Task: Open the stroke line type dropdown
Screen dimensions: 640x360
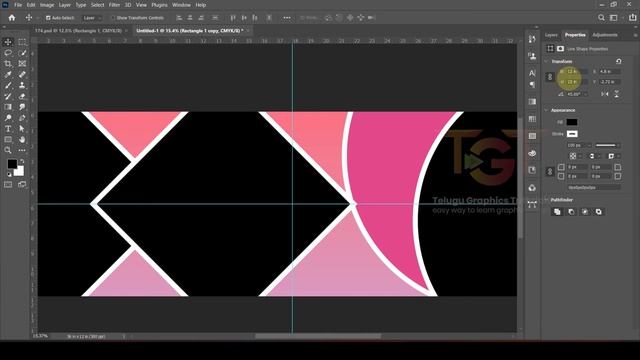Action: pyautogui.click(x=607, y=145)
